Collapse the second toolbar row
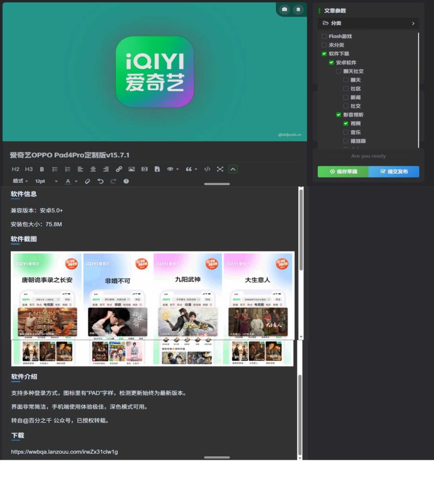The height and width of the screenshot is (504, 434). coord(233,169)
